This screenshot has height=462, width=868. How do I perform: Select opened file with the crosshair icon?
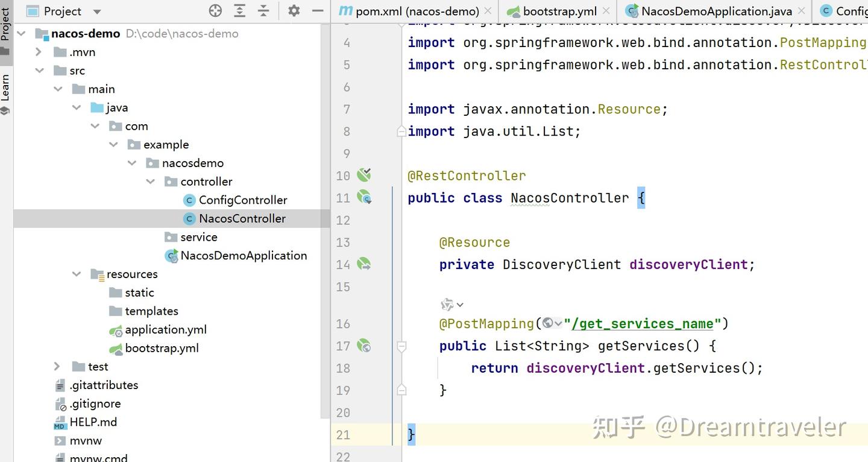point(215,10)
